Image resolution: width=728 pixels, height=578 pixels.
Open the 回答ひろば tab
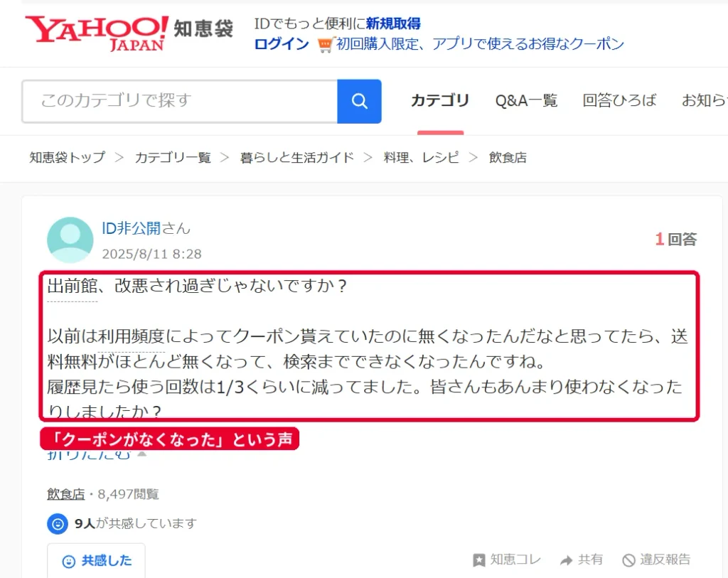(x=619, y=100)
